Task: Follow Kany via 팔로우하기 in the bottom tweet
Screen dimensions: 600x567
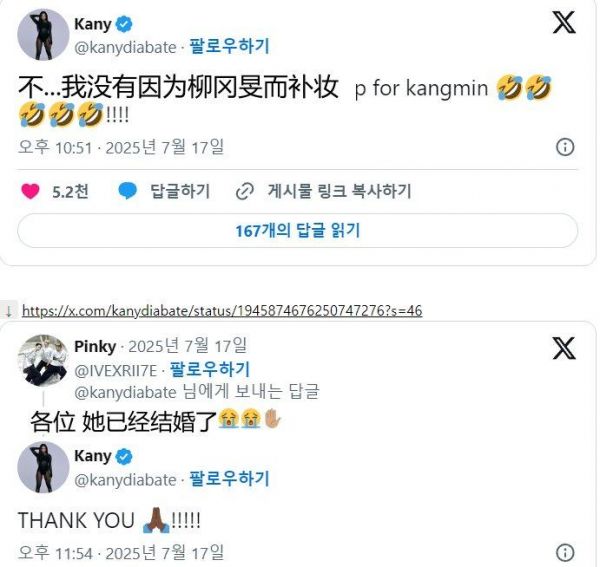Action: click(x=230, y=479)
